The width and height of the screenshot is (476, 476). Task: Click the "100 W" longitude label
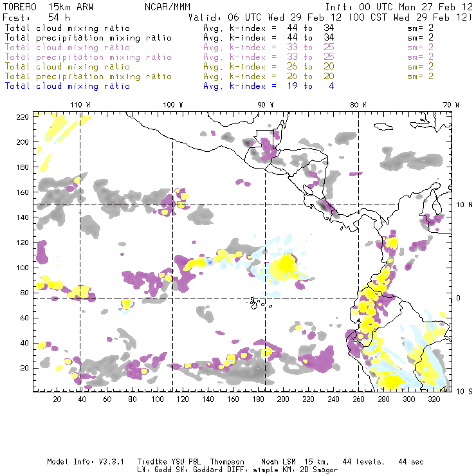[x=173, y=105]
